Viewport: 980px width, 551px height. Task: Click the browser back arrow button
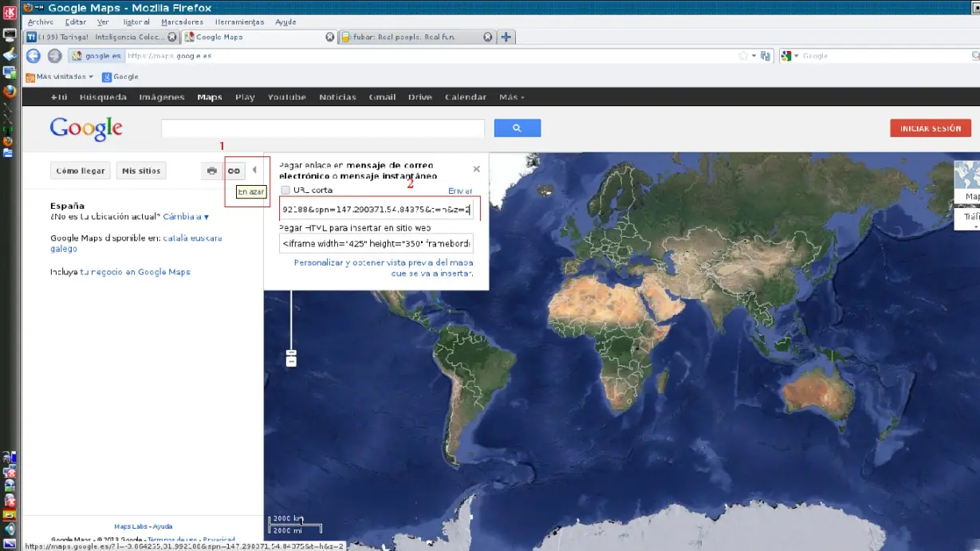pyautogui.click(x=33, y=56)
